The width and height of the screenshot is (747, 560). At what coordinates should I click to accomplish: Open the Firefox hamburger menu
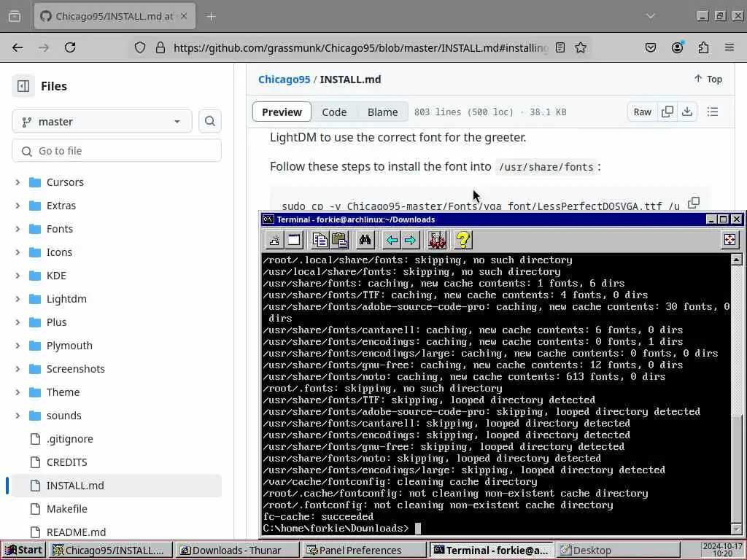729,47
